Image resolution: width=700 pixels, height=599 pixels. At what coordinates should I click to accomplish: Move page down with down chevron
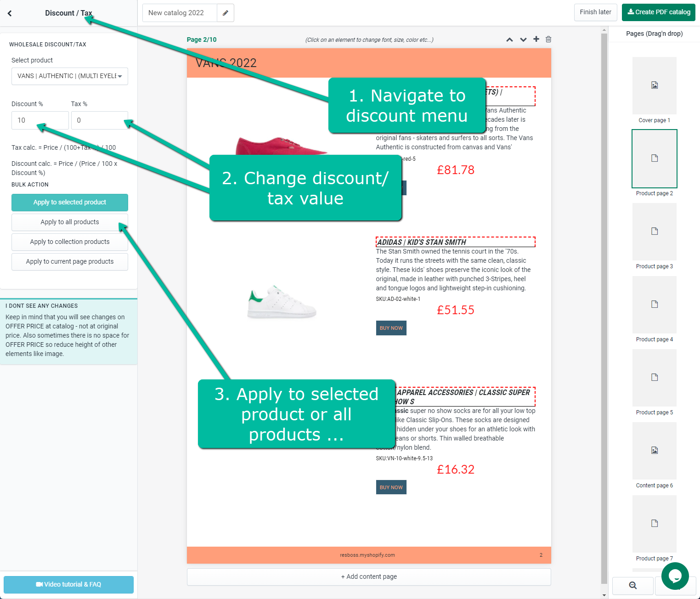point(523,40)
